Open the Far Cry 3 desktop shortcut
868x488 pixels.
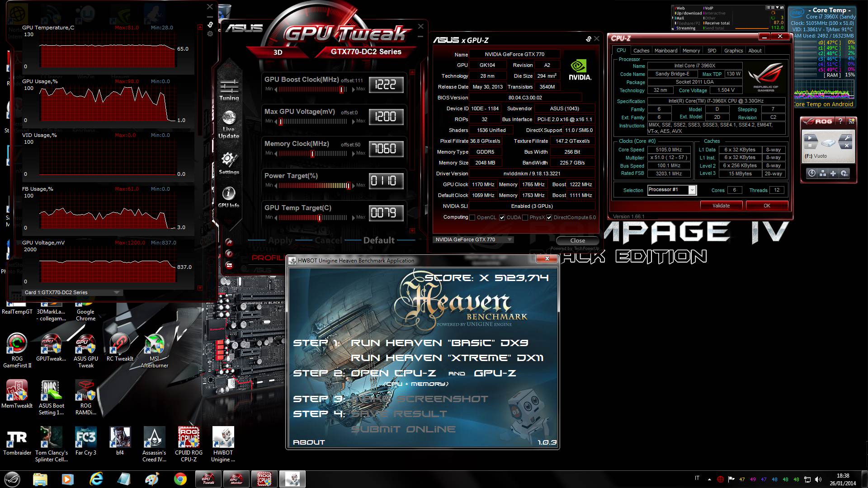[x=85, y=441]
